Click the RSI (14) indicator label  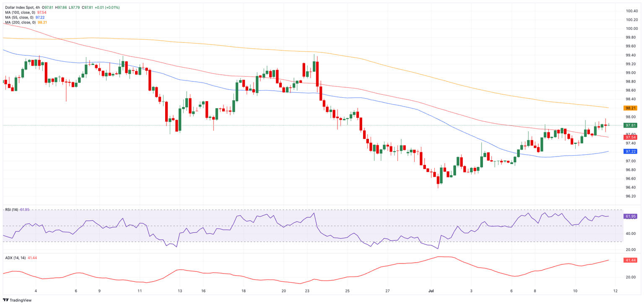click(x=11, y=209)
